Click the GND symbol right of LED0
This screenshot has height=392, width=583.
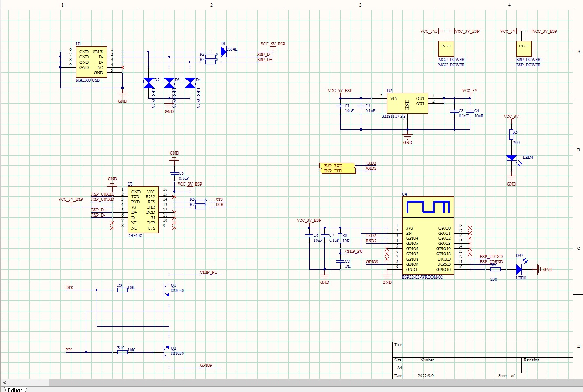544,270
